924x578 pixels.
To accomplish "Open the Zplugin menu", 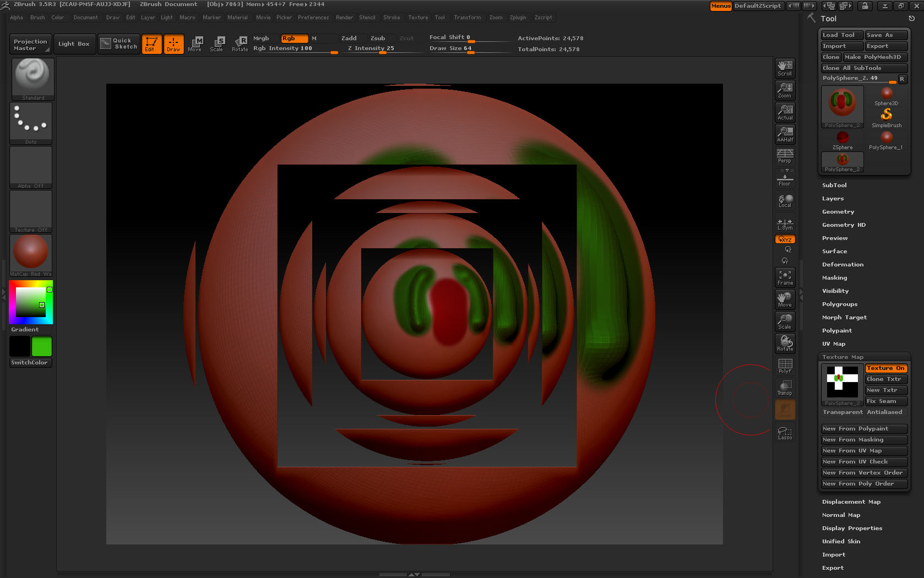I will (x=518, y=18).
